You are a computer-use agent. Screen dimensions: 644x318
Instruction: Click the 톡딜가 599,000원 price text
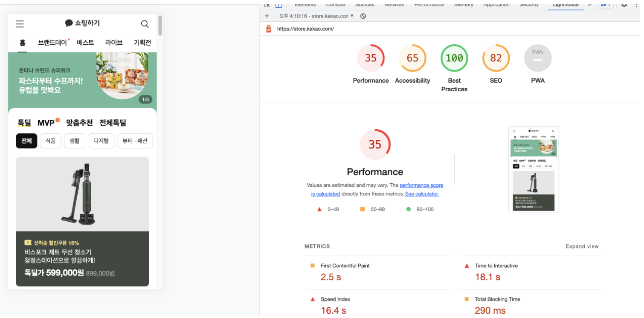click(54, 273)
